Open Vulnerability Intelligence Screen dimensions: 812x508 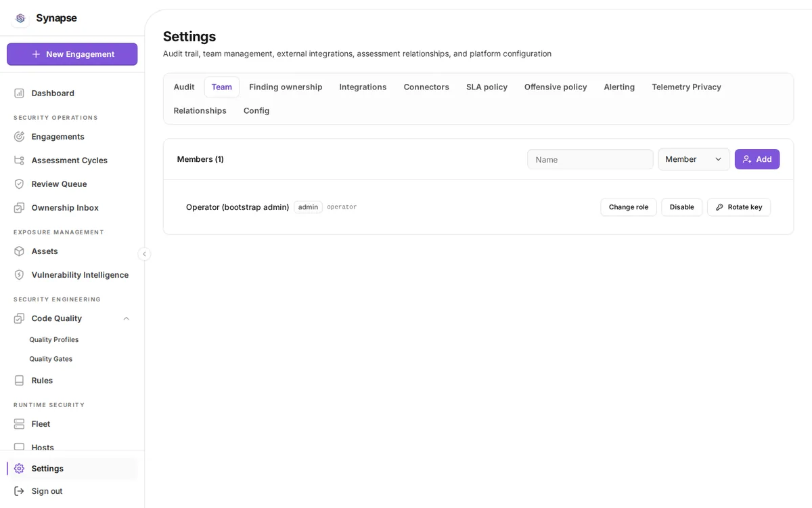coord(72,274)
